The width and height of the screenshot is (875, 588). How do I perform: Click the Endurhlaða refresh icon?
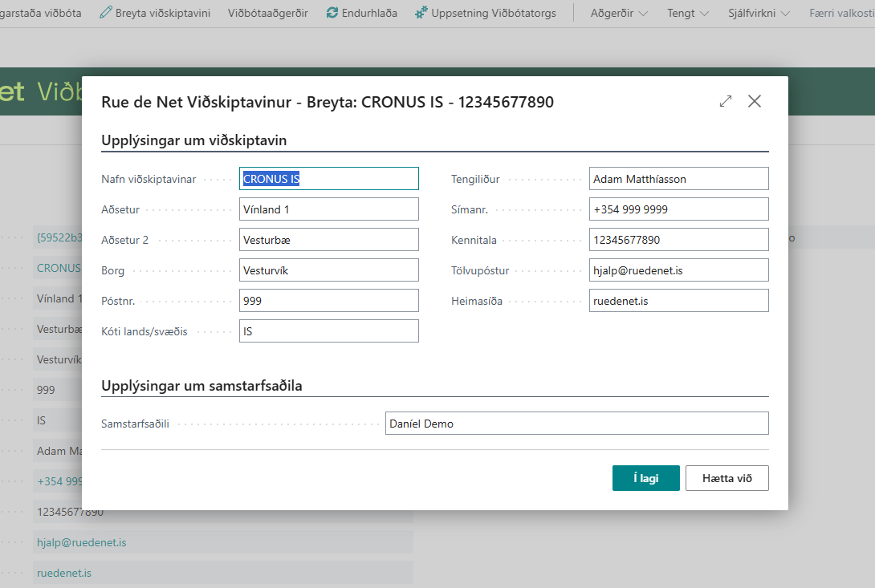332,14
